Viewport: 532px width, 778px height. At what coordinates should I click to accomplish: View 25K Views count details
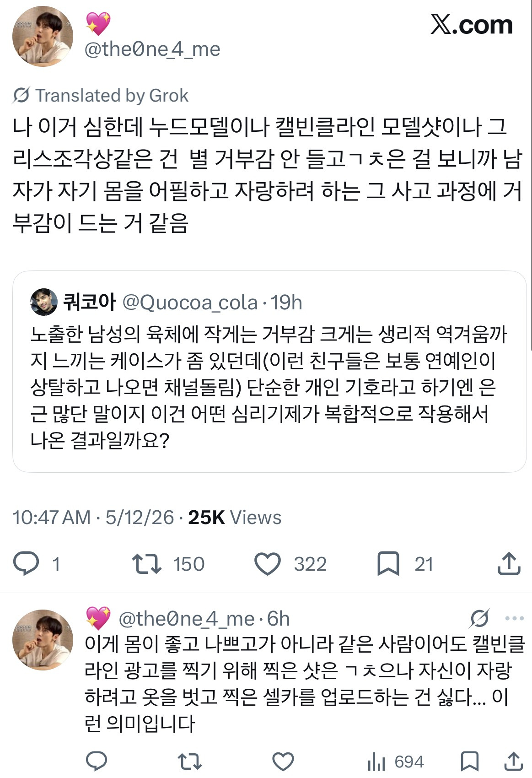pyautogui.click(x=235, y=518)
